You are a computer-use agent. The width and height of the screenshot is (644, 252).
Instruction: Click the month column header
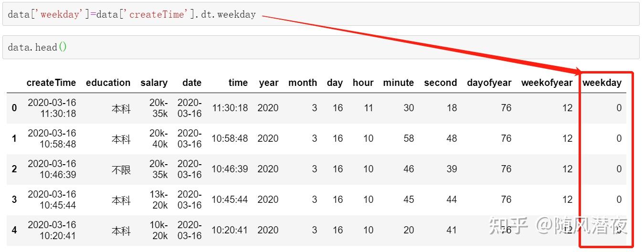(302, 83)
